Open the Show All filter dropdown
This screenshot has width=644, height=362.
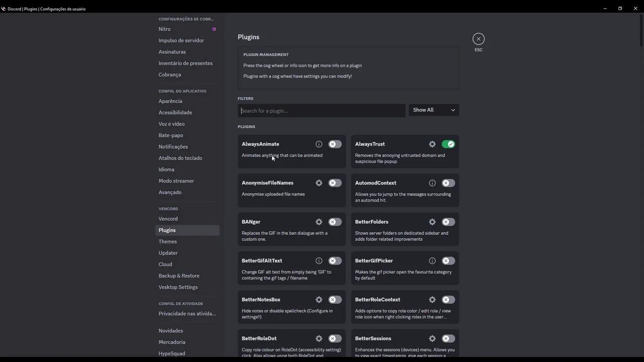(434, 110)
